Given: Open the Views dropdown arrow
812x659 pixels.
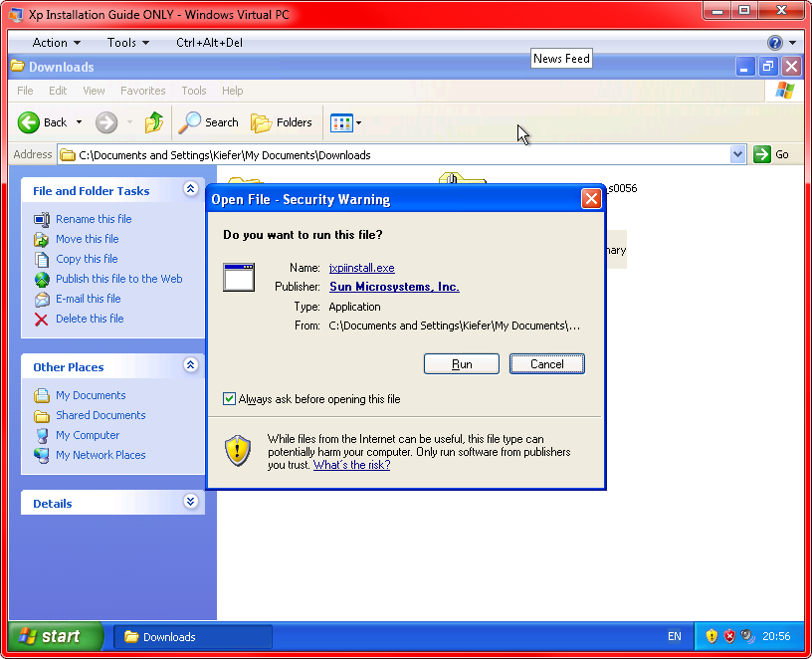Looking at the screenshot, I should [358, 122].
